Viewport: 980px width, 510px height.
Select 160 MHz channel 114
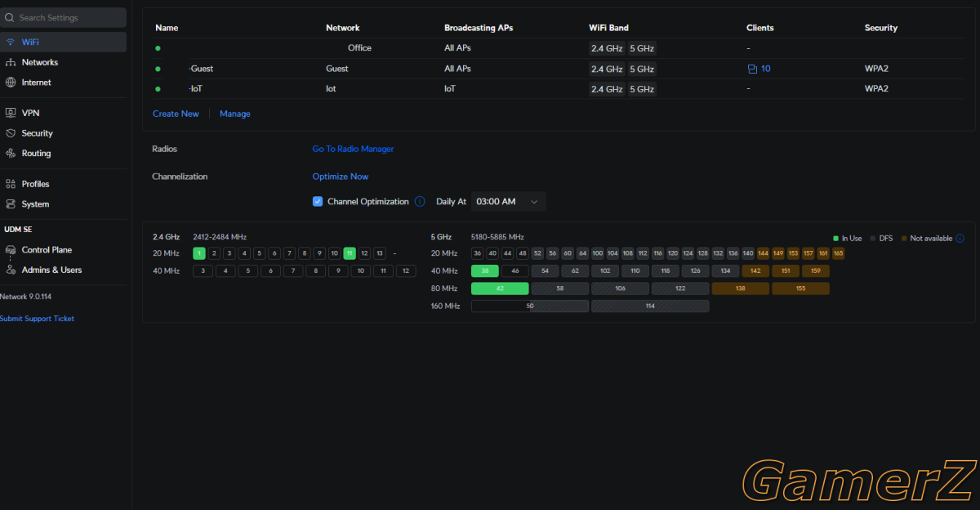650,306
